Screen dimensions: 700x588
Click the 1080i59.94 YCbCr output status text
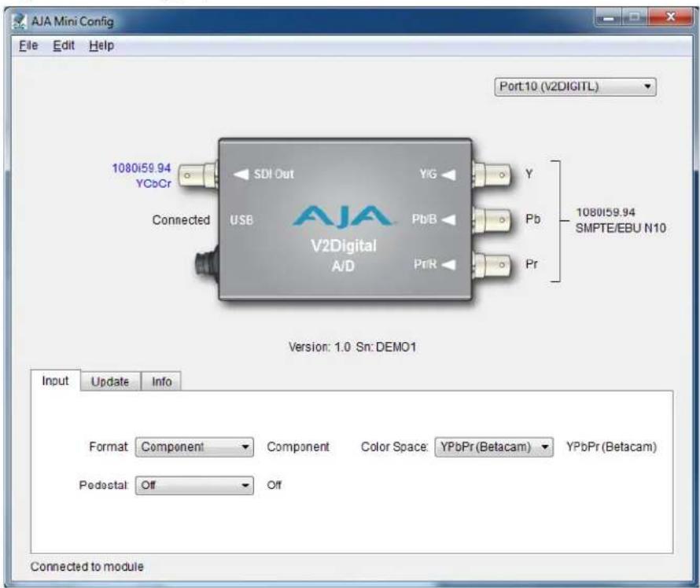pyautogui.click(x=142, y=175)
